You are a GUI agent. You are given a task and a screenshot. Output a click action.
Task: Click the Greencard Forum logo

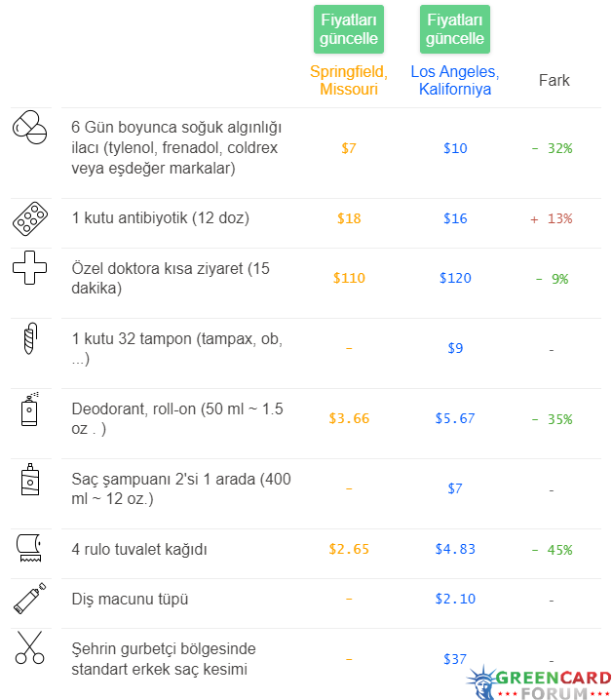[539, 682]
